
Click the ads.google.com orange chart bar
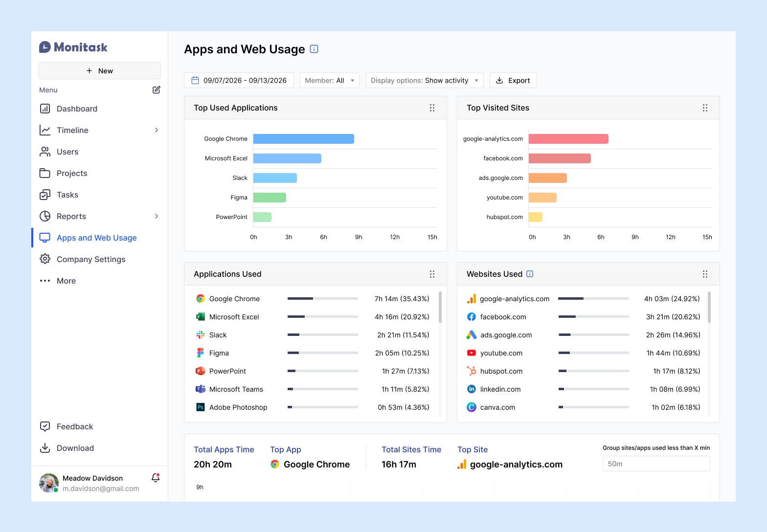pyautogui.click(x=548, y=178)
